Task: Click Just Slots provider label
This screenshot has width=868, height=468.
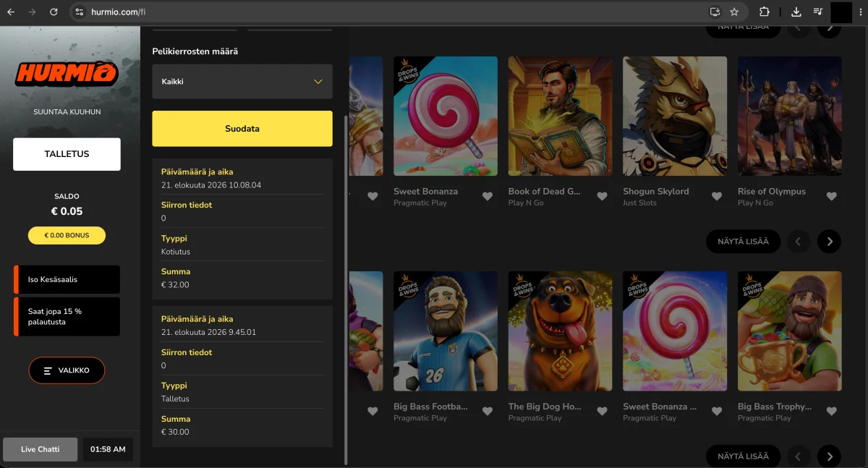Action: click(x=640, y=203)
